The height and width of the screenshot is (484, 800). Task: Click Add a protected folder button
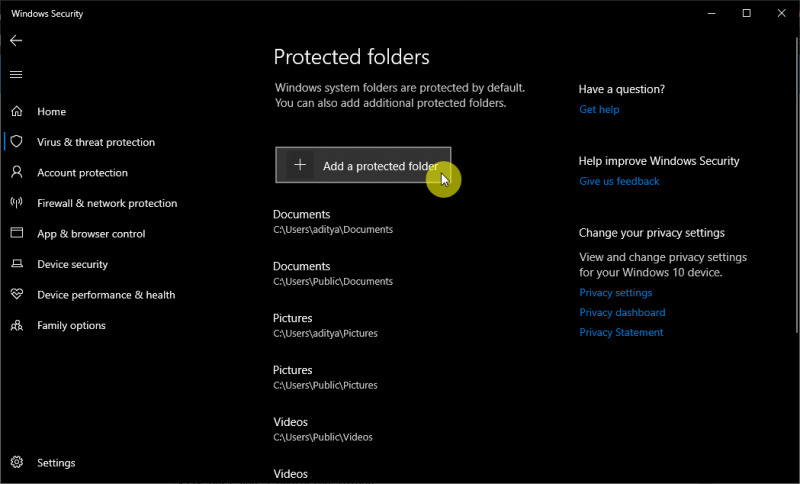point(363,165)
